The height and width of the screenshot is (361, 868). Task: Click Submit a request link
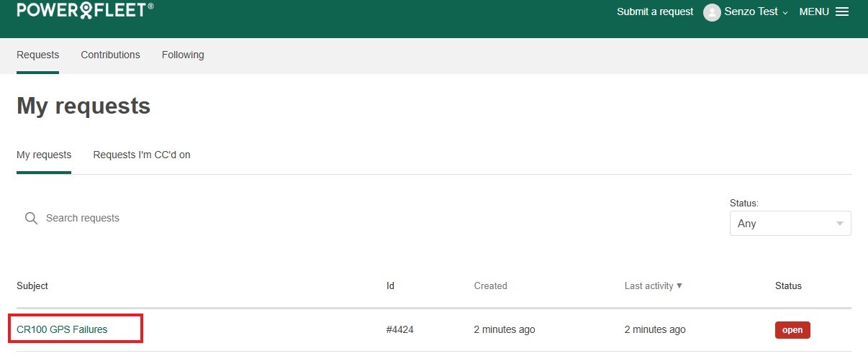(x=655, y=12)
